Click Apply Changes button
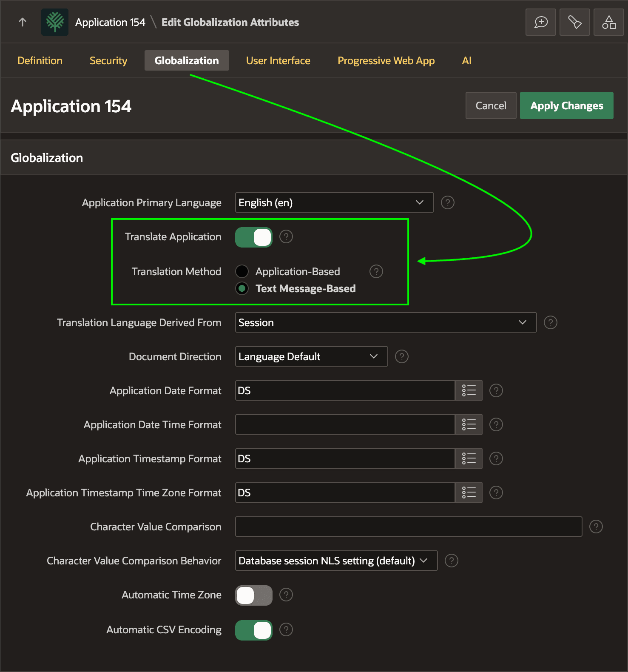Screen dimensions: 628x672 (x=567, y=105)
